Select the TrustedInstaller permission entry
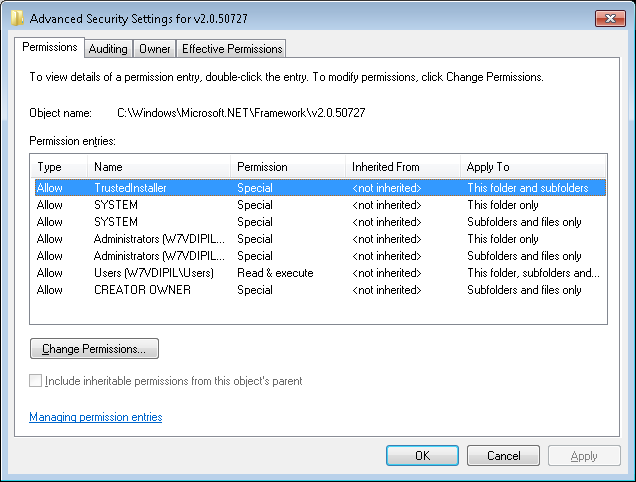The image size is (636, 482). (130, 188)
